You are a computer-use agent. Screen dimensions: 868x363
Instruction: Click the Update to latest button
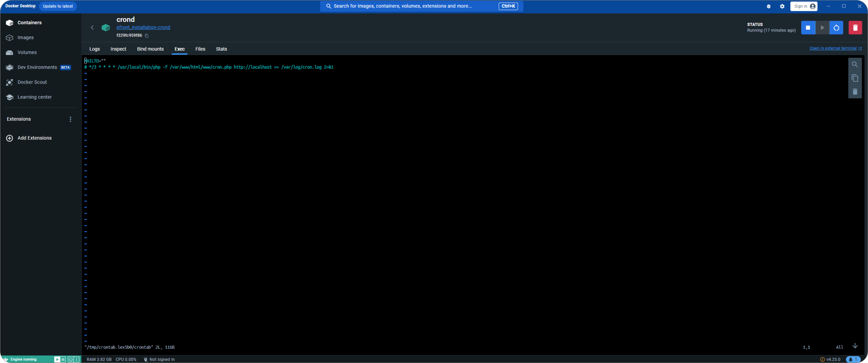click(x=58, y=6)
